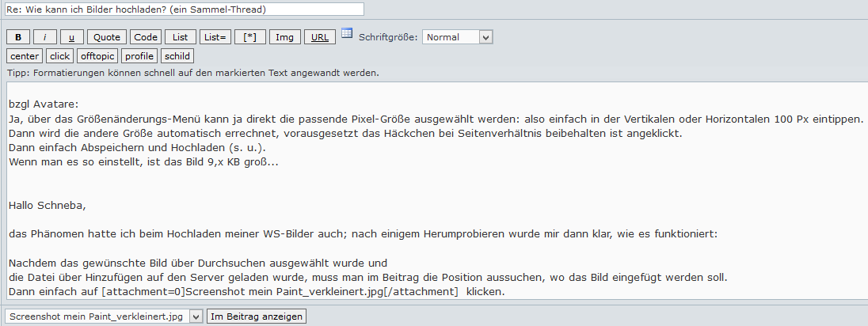Click Im Beitrag anzeigen button

[257, 317]
